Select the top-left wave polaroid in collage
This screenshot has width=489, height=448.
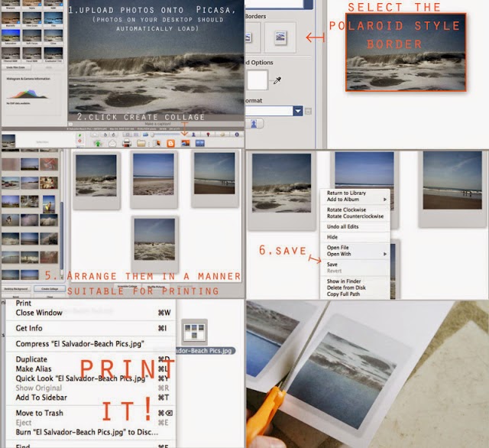point(96,180)
